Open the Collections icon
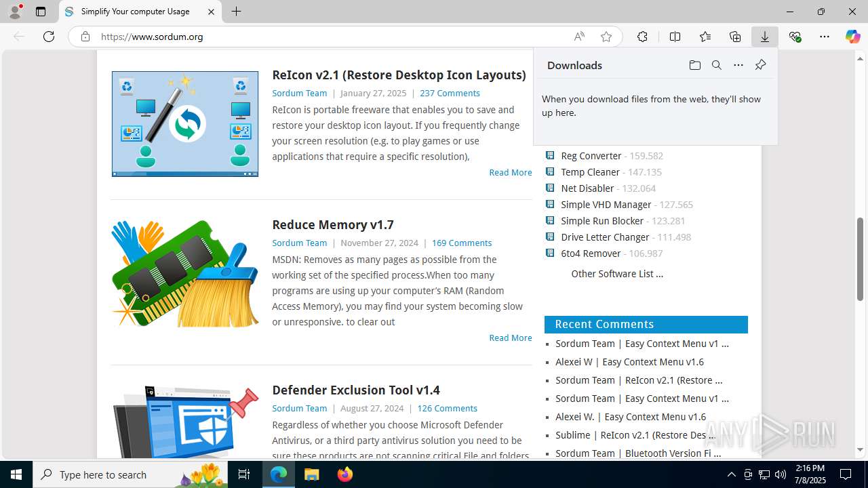Viewport: 868px width, 488px height. [735, 37]
